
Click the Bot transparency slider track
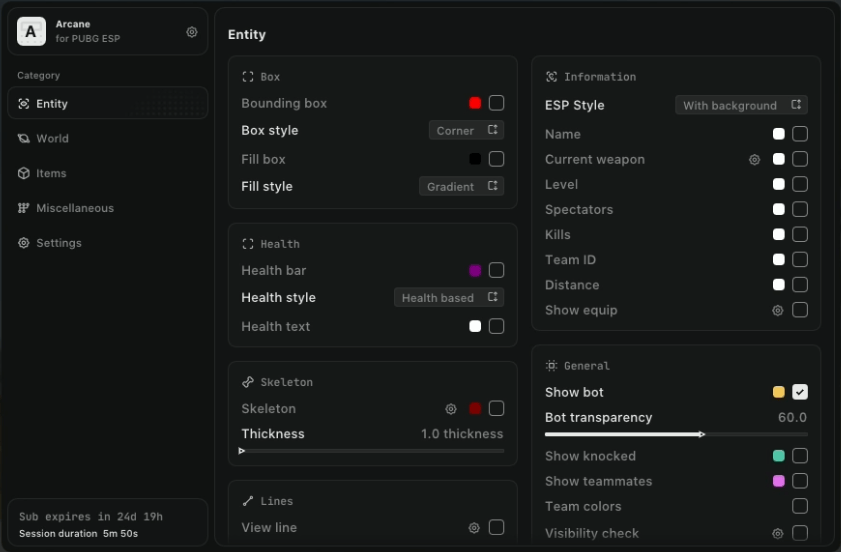(x=676, y=434)
